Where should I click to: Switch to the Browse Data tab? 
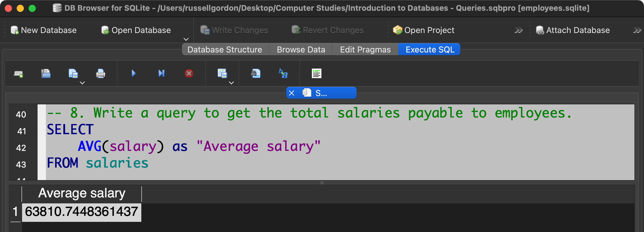tap(301, 50)
